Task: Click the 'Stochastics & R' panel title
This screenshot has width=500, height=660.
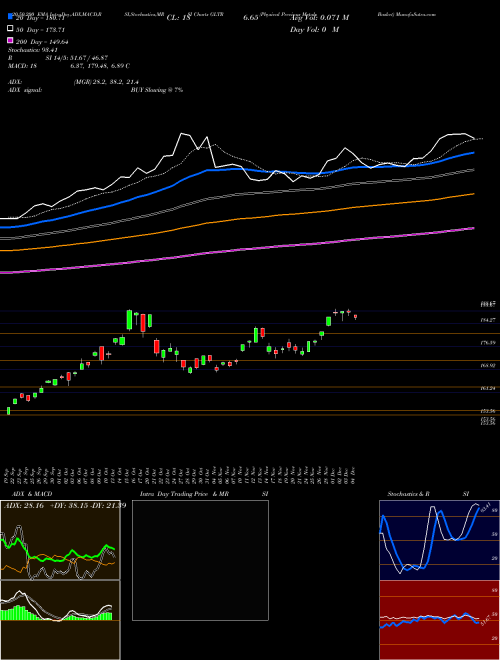Action: click(x=408, y=494)
